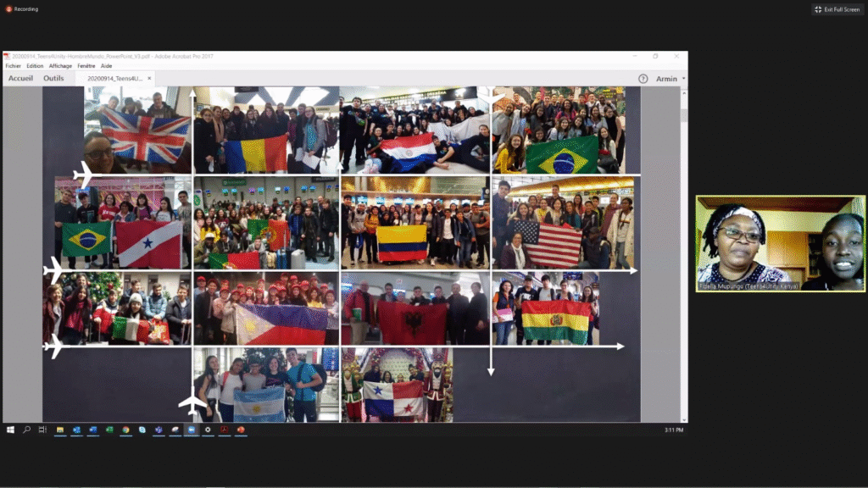Launch Google Chrome from the taskbar

click(x=125, y=431)
